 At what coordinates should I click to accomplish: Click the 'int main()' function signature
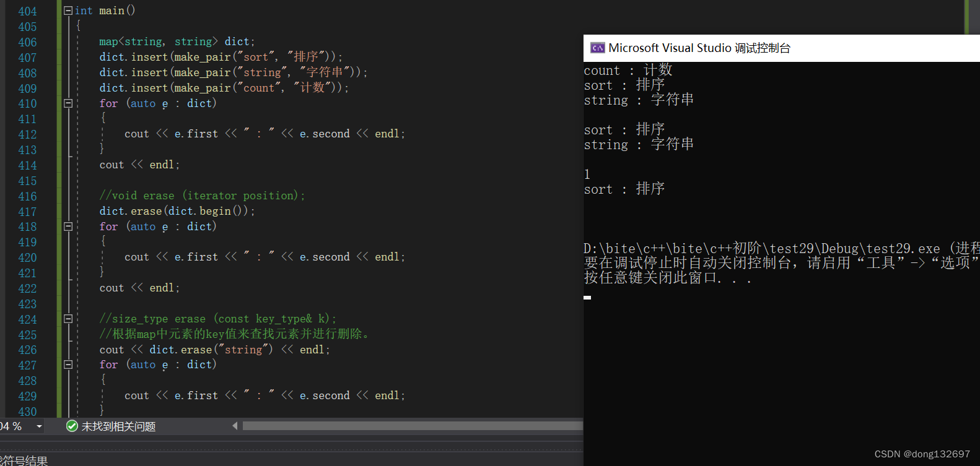click(x=105, y=11)
